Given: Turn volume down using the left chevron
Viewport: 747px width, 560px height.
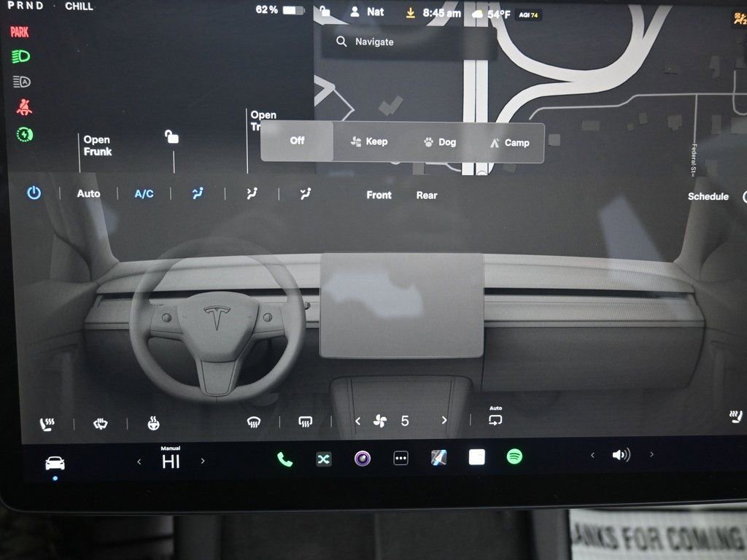Looking at the screenshot, I should [592, 454].
